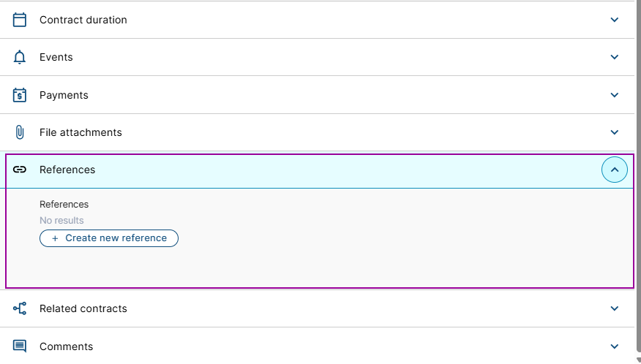Create a new reference
The image size is (641, 364).
click(x=109, y=238)
